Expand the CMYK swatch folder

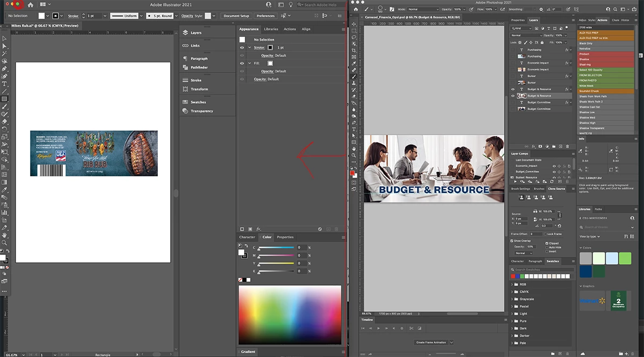tap(512, 292)
